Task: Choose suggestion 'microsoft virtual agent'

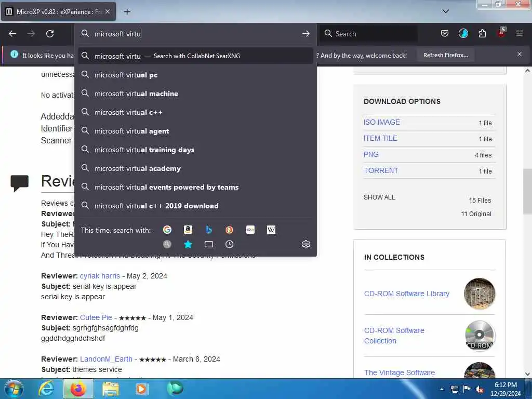Action: click(x=195, y=131)
